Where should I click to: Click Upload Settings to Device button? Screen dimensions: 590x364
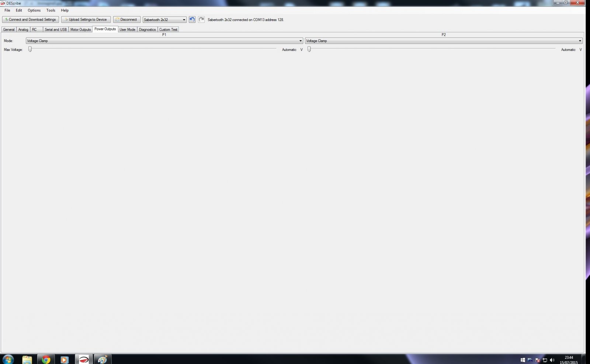pos(86,20)
